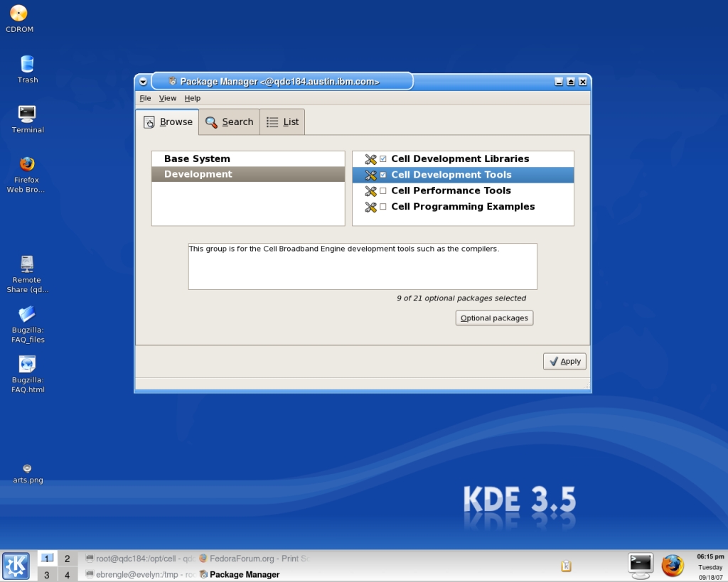
Task: Switch to virtual desktop 1
Action: tap(47, 559)
